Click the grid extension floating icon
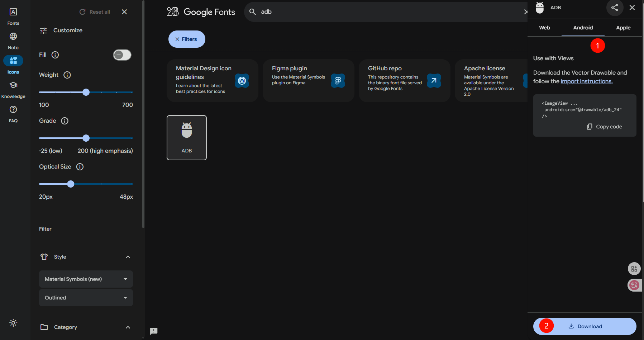 pyautogui.click(x=634, y=269)
